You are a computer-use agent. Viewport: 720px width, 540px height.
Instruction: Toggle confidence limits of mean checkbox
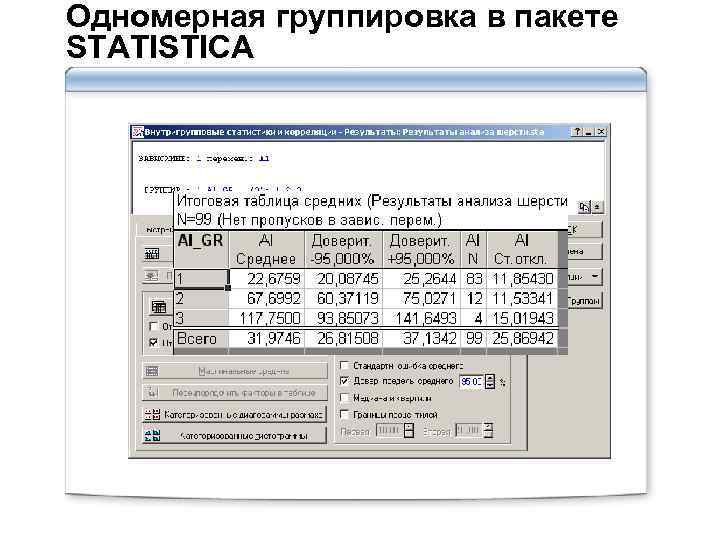pyautogui.click(x=344, y=381)
